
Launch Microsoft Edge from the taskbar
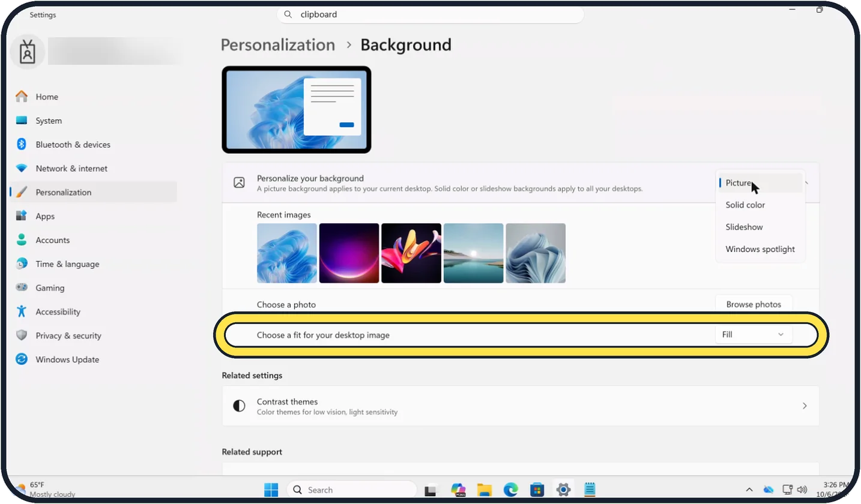(x=511, y=490)
